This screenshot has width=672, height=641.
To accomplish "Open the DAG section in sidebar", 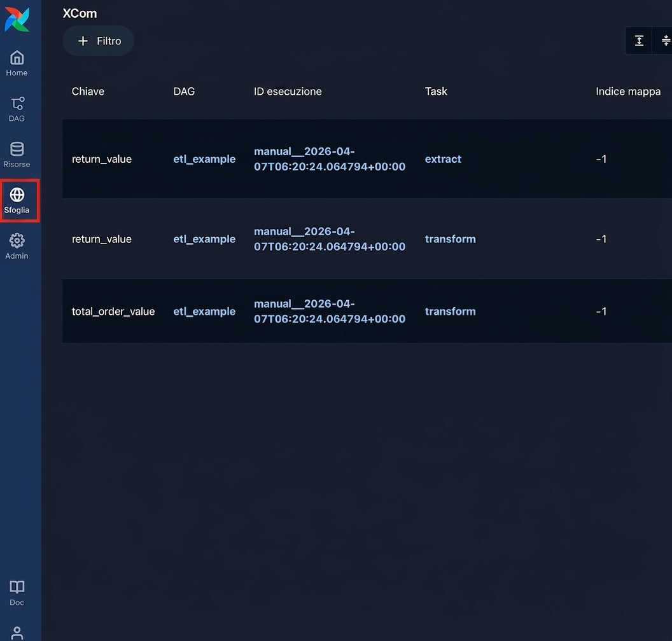I will (x=17, y=109).
